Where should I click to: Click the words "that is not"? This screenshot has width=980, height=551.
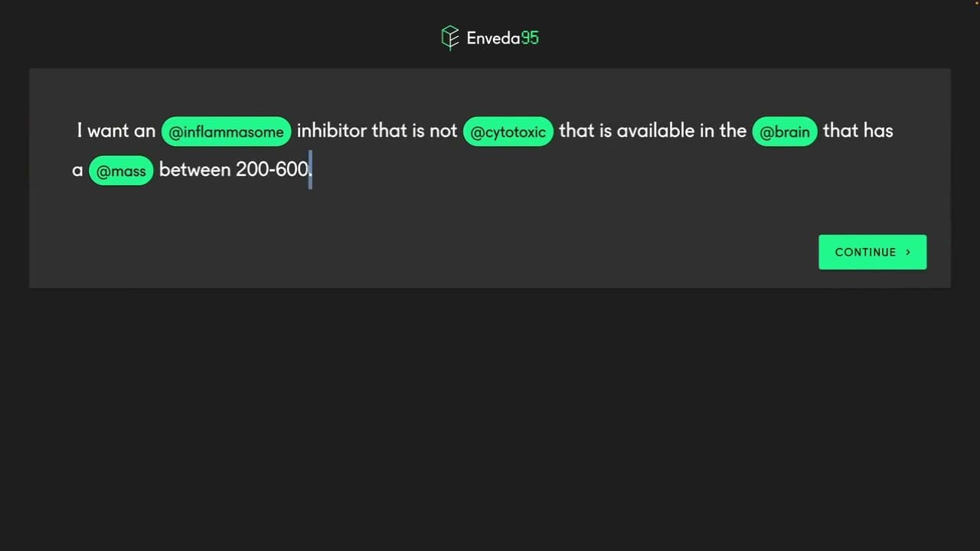coord(414,131)
